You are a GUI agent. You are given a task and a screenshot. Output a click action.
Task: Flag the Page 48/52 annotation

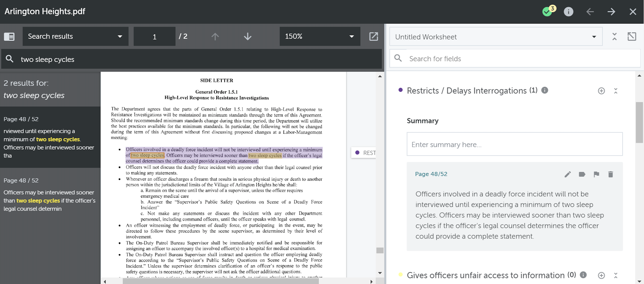[596, 174]
